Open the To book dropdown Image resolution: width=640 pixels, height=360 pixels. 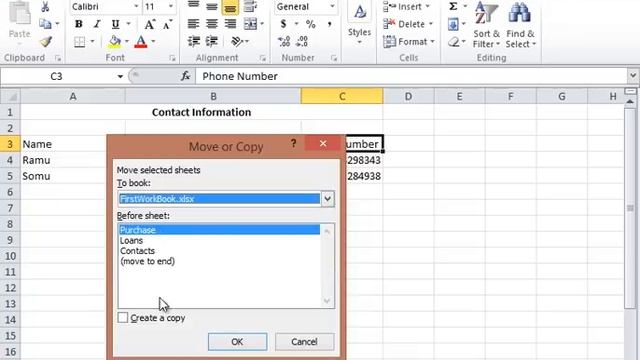pyautogui.click(x=327, y=199)
